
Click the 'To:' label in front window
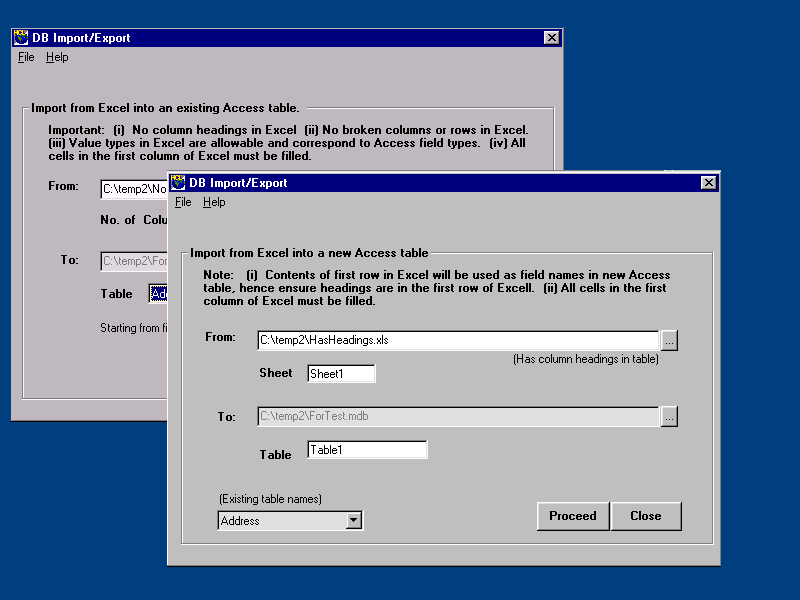point(227,417)
